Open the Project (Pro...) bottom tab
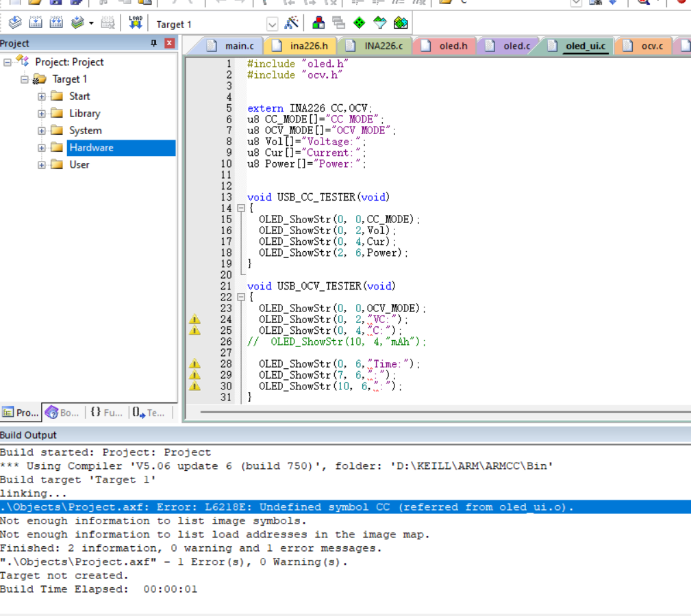This screenshot has width=691, height=616. pos(21,413)
